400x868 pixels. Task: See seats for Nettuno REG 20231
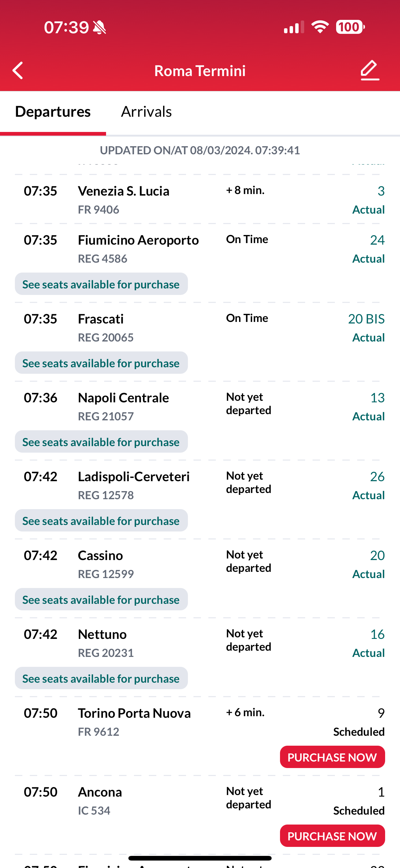click(x=101, y=678)
